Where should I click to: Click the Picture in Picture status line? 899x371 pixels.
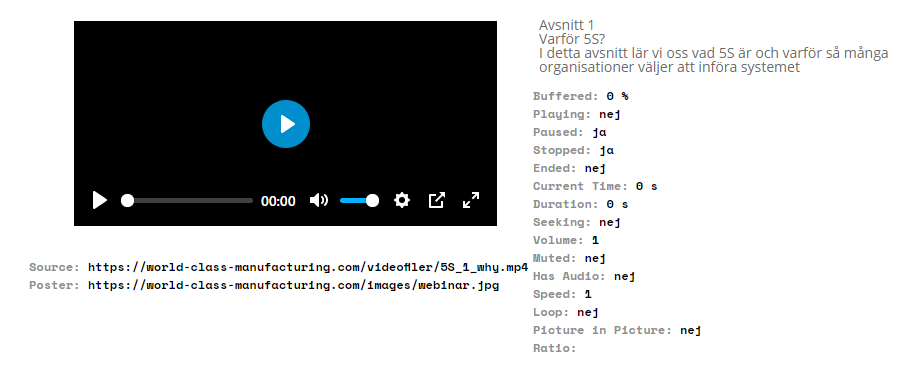[x=617, y=330]
